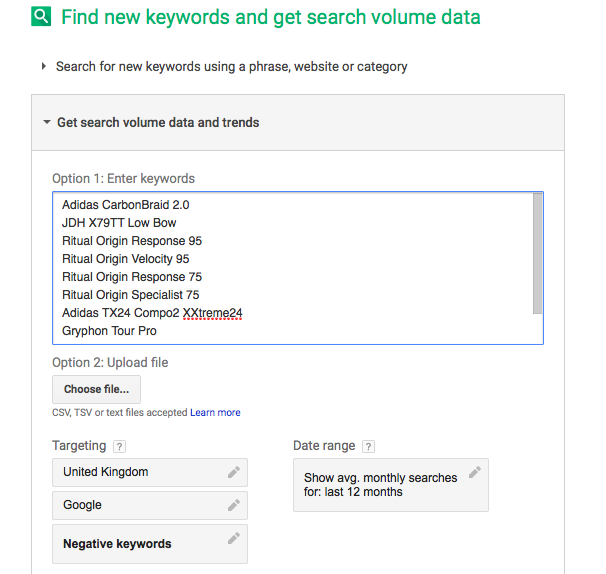Open the avg. monthly searches date box
Image resolution: width=606 pixels, height=574 pixels.
coord(381,485)
